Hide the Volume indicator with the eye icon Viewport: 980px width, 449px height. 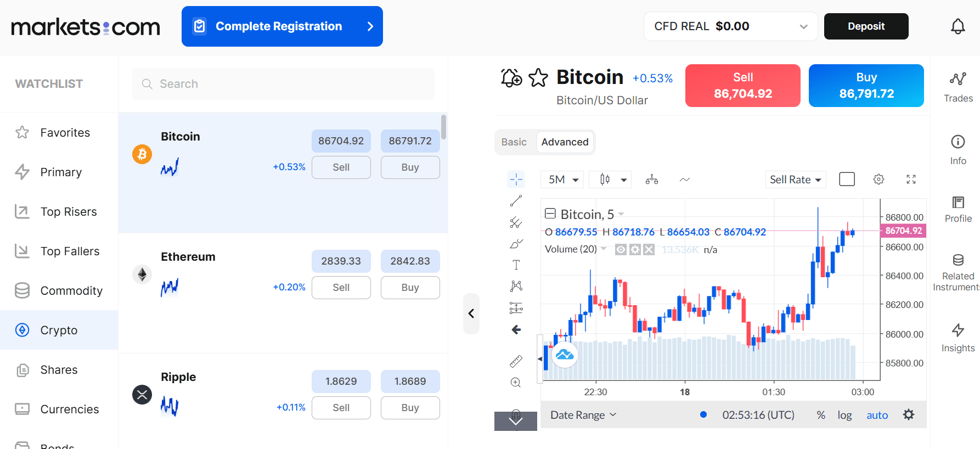point(621,249)
